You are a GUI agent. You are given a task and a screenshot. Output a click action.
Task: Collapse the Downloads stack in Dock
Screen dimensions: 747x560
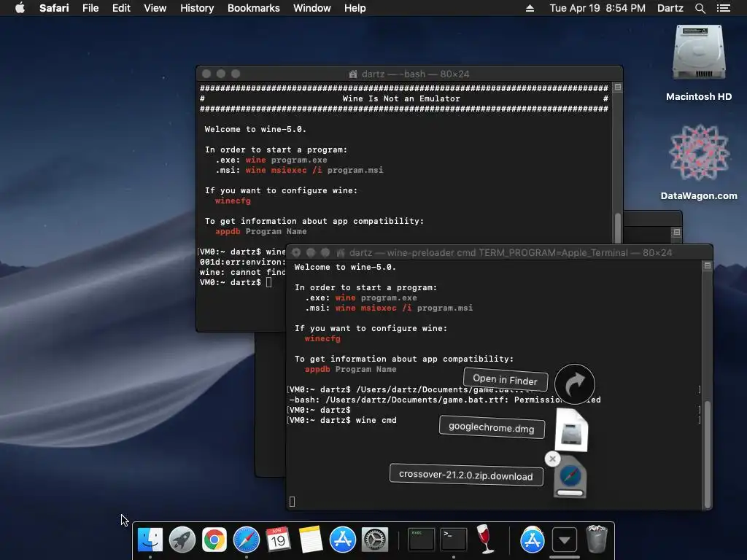tap(565, 540)
